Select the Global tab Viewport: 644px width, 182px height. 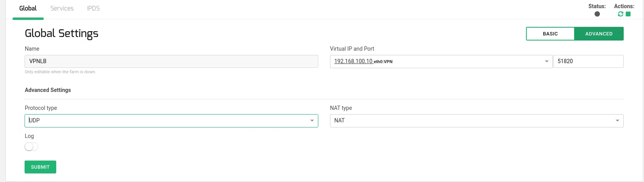28,8
